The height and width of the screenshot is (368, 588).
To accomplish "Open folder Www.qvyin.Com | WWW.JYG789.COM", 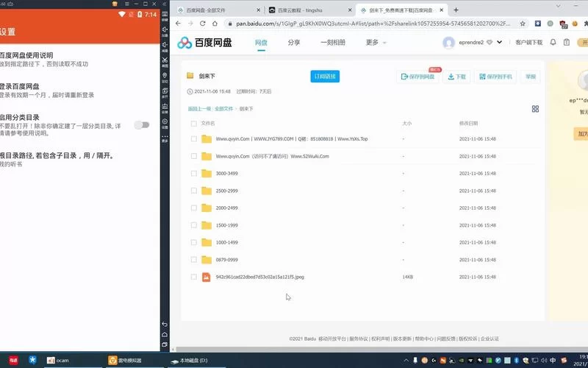I will pos(291,139).
